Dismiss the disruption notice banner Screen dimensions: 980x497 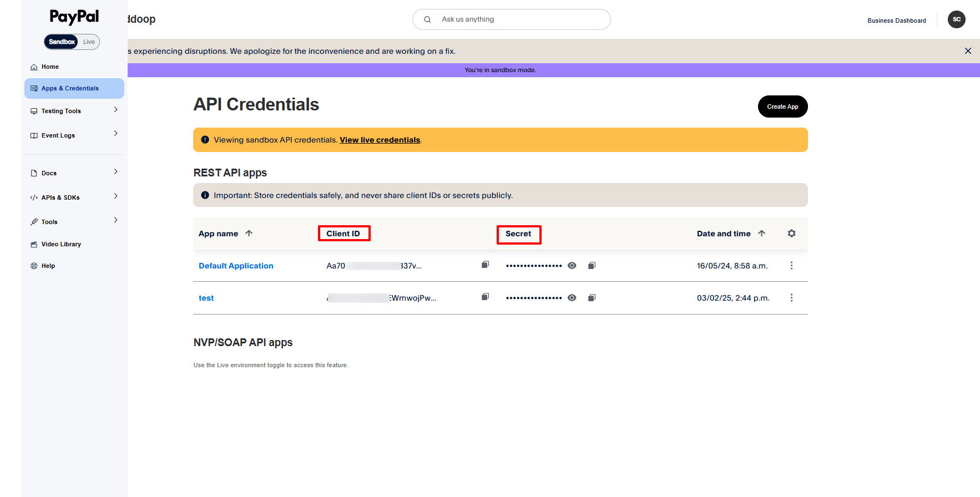968,51
